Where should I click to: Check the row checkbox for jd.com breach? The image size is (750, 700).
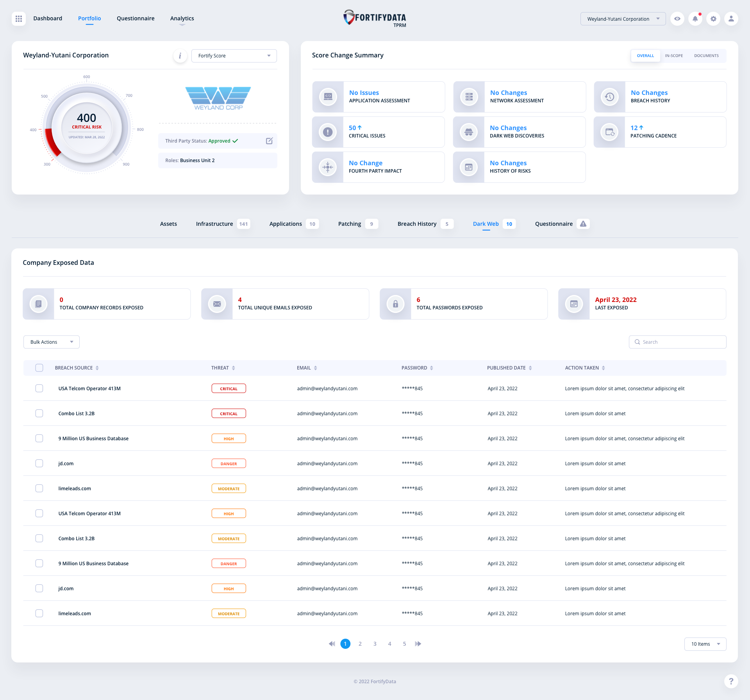click(x=39, y=463)
